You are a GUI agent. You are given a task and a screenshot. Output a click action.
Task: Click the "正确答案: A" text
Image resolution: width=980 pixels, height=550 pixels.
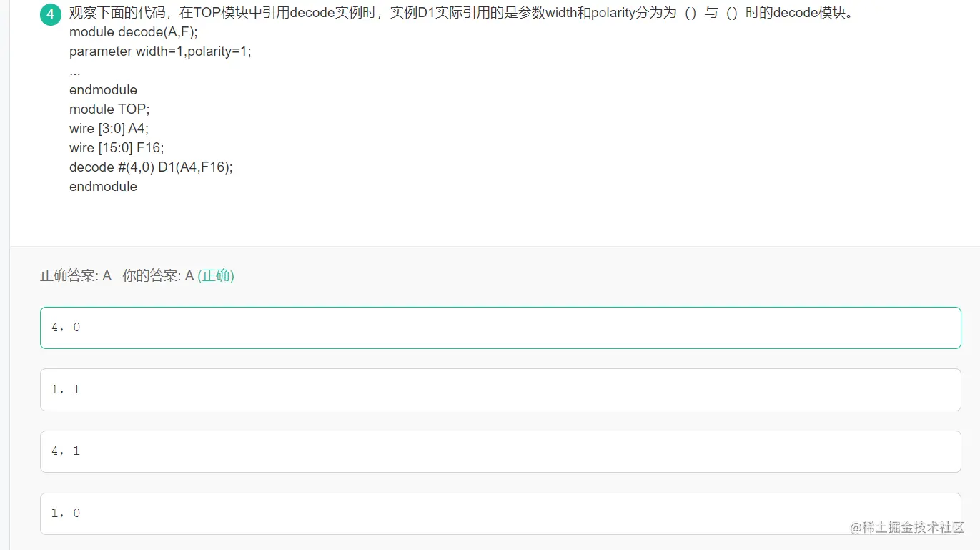click(76, 275)
